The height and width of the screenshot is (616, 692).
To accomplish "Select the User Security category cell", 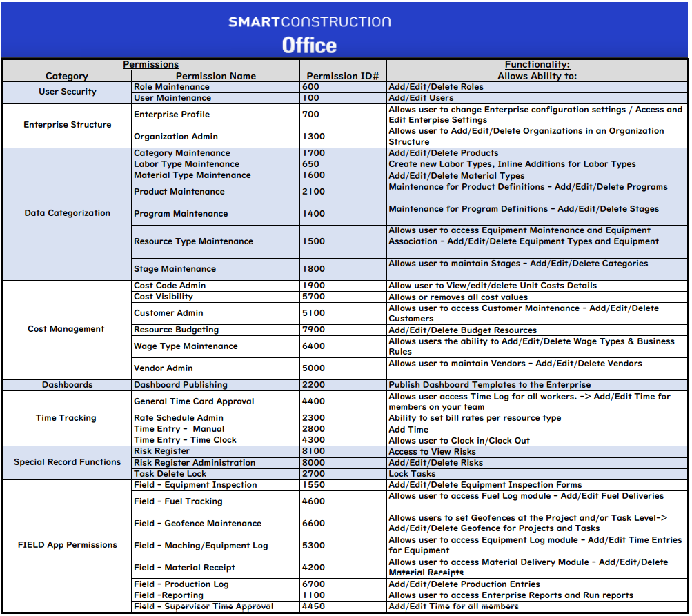I will pyautogui.click(x=67, y=92).
